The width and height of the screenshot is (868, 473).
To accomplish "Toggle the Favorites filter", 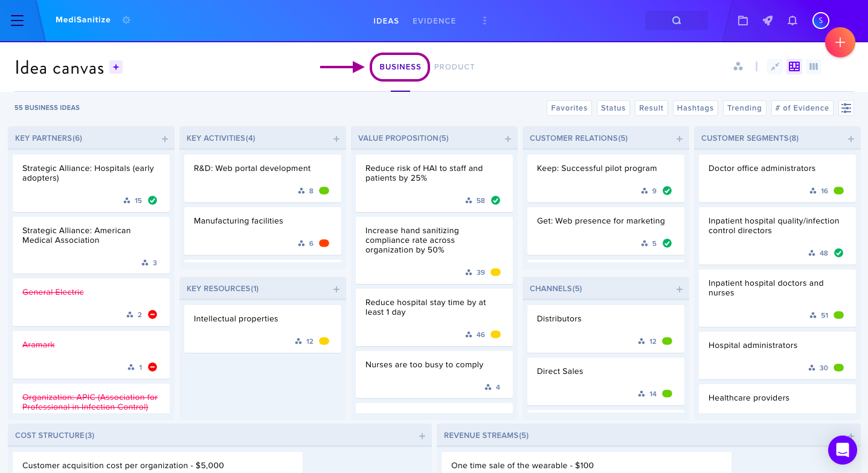I will point(569,108).
